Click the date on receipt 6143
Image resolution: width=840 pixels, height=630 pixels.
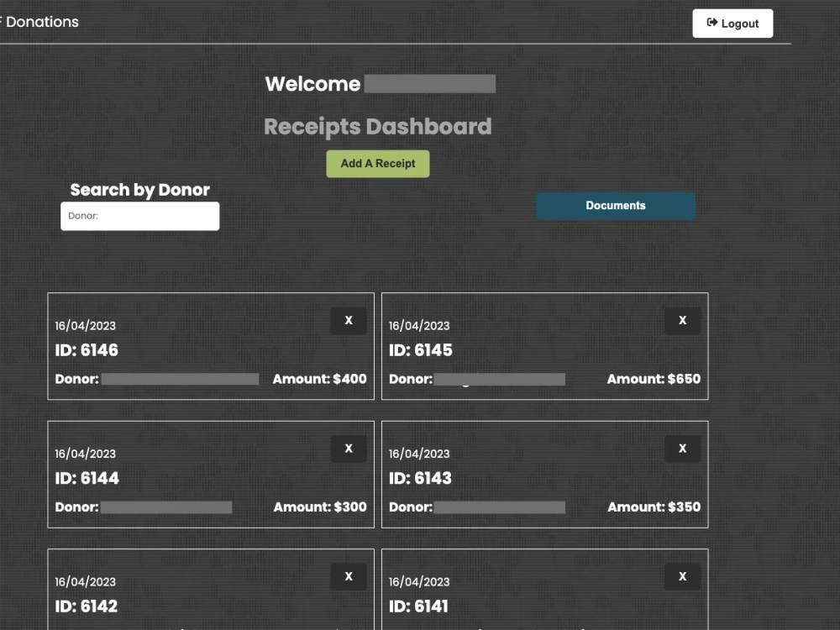pos(419,454)
